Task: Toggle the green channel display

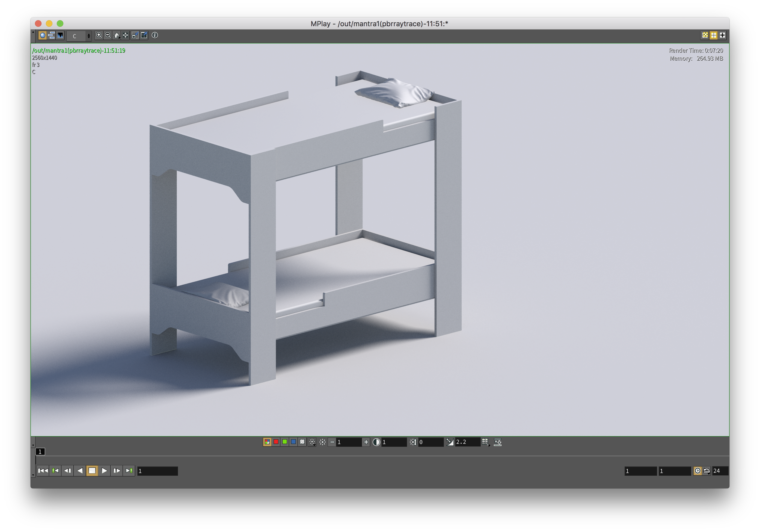Action: tap(285, 442)
